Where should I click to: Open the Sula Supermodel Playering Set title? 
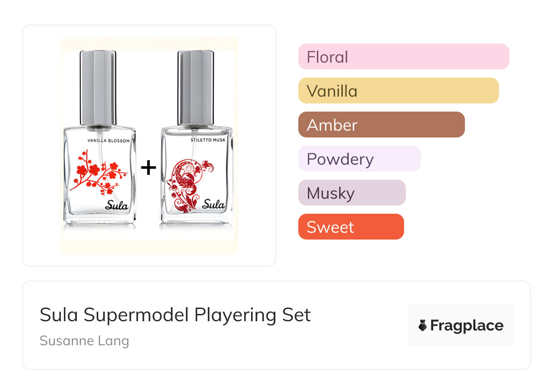point(175,315)
